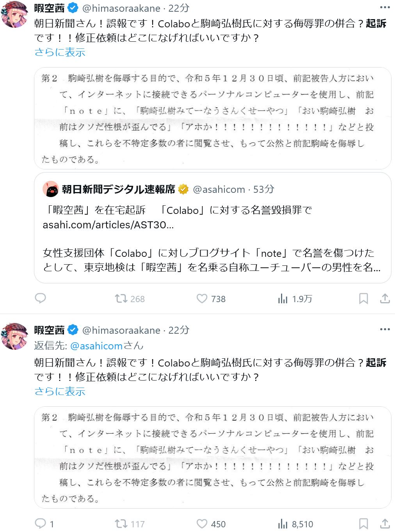Expand second tweet with さらに表示
The width and height of the screenshot is (395, 532).
click(x=60, y=391)
